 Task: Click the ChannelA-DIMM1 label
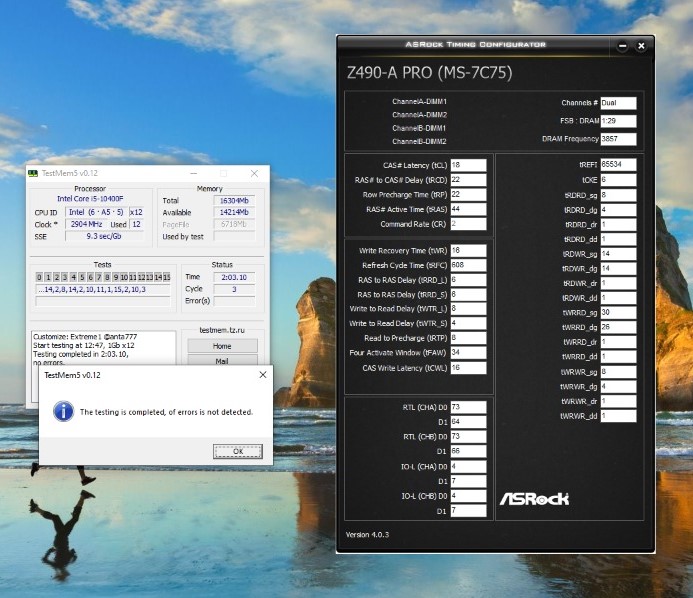(x=419, y=101)
